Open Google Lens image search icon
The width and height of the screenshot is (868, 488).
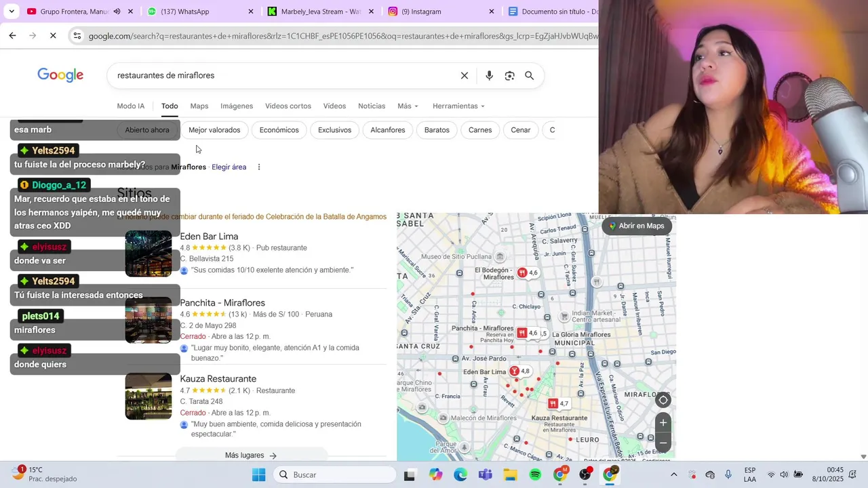[510, 75]
